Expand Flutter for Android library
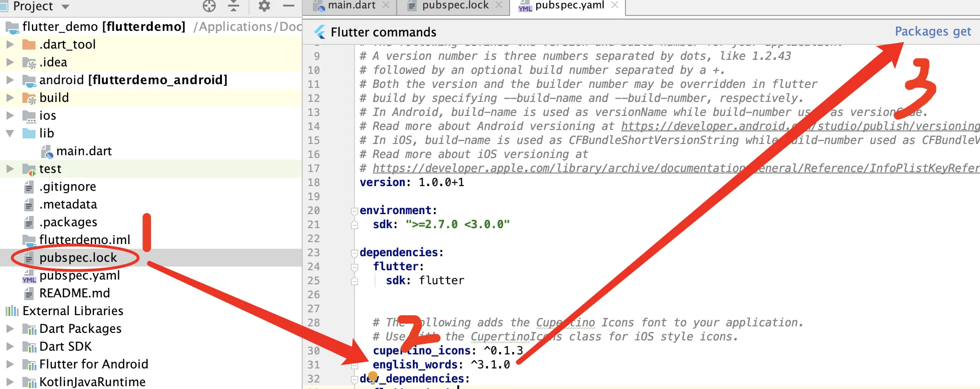 click(10, 364)
